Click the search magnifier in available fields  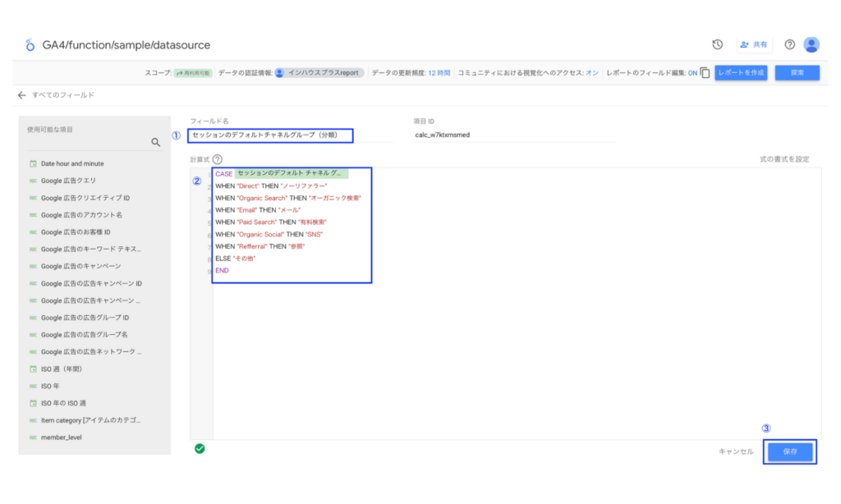click(x=156, y=142)
